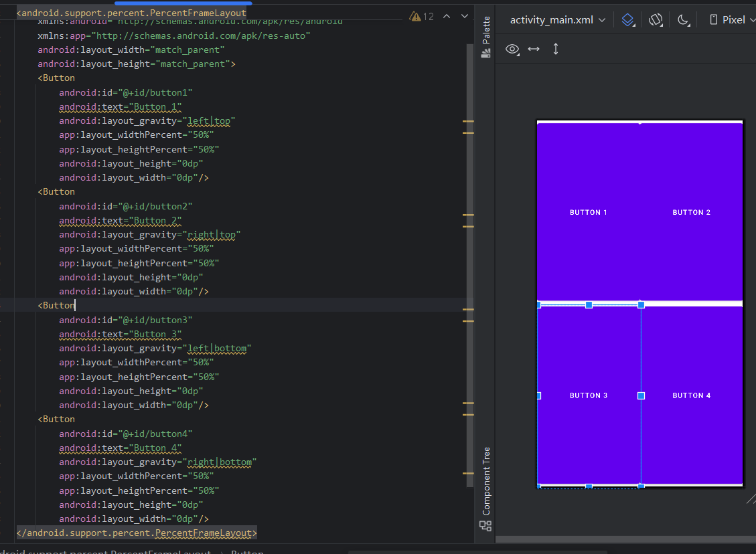This screenshot has width=756, height=554.
Task: Click the expand horizontally arrow icon
Action: (534, 49)
